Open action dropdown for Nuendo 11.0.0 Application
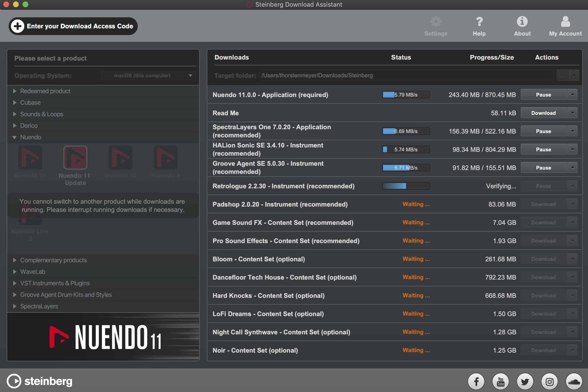 click(x=572, y=95)
